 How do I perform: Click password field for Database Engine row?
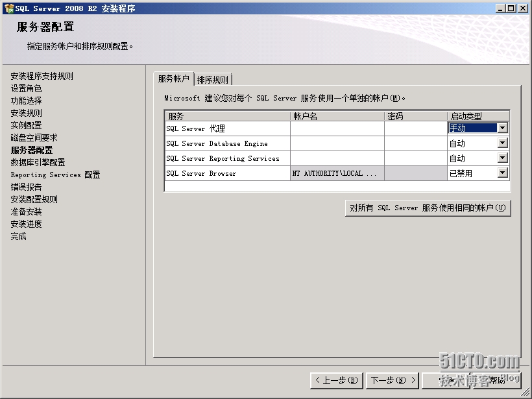pos(416,143)
